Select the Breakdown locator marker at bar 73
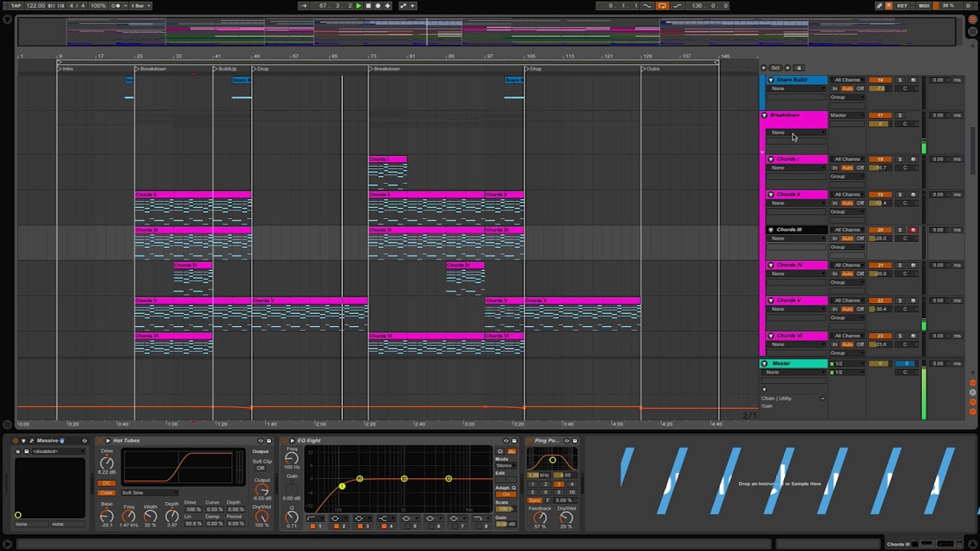Screen dimensions: 980x551 (x=371, y=69)
